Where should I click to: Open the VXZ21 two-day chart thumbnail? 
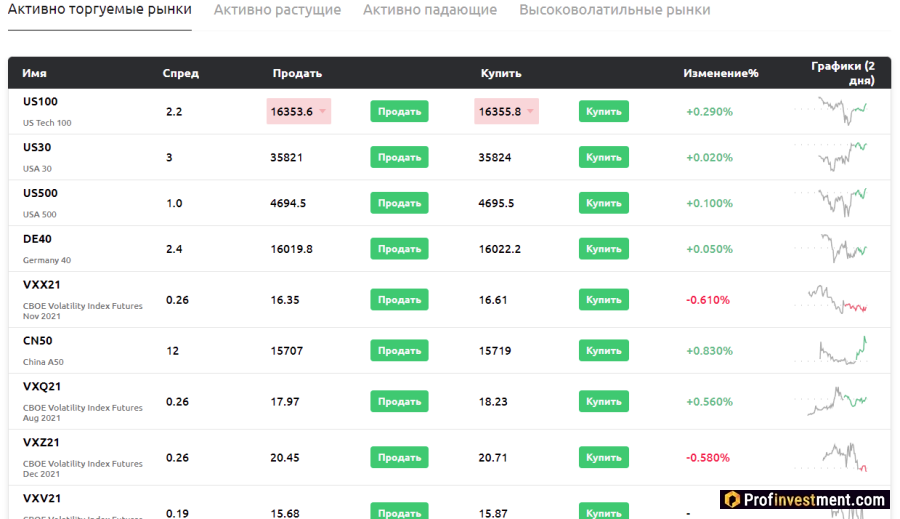tap(831, 457)
